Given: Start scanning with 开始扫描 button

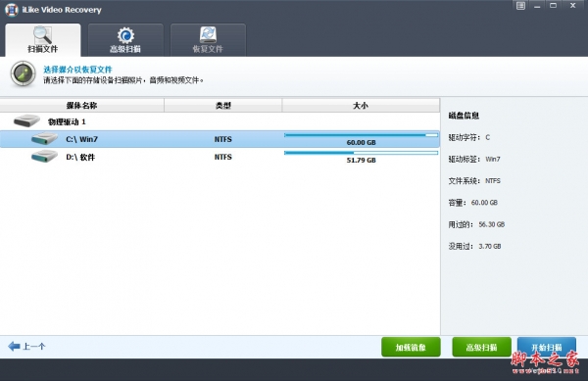Looking at the screenshot, I should coord(547,347).
